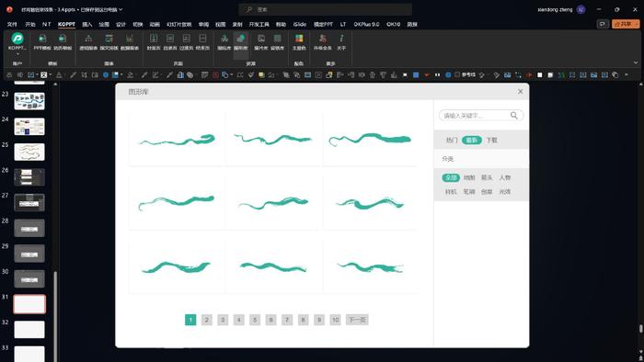Image resolution: width=644 pixels, height=362 pixels.
Task: Jump to page 5 of the shape library
Action: (255, 320)
